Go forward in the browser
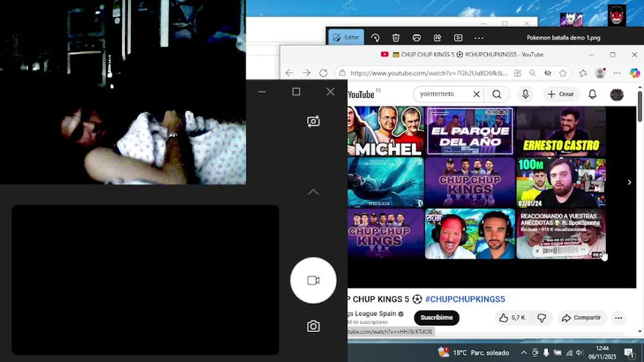Screen dimensions: 644x362 tap(306, 73)
